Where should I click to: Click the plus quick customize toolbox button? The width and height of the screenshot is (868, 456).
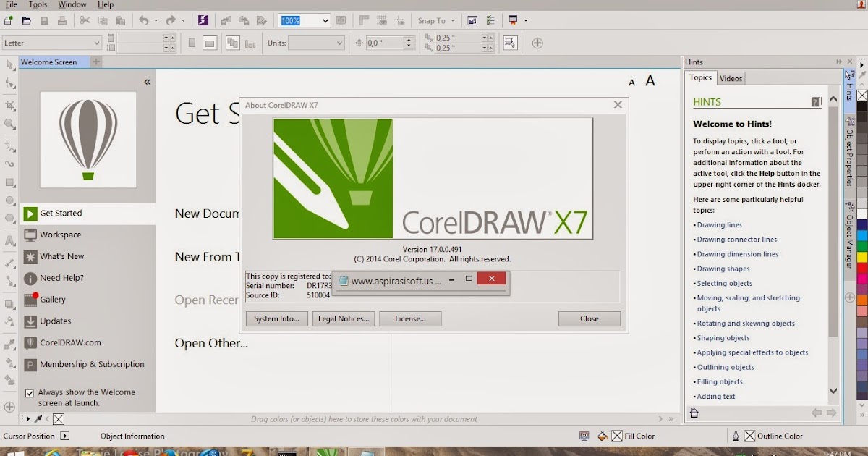point(9,407)
